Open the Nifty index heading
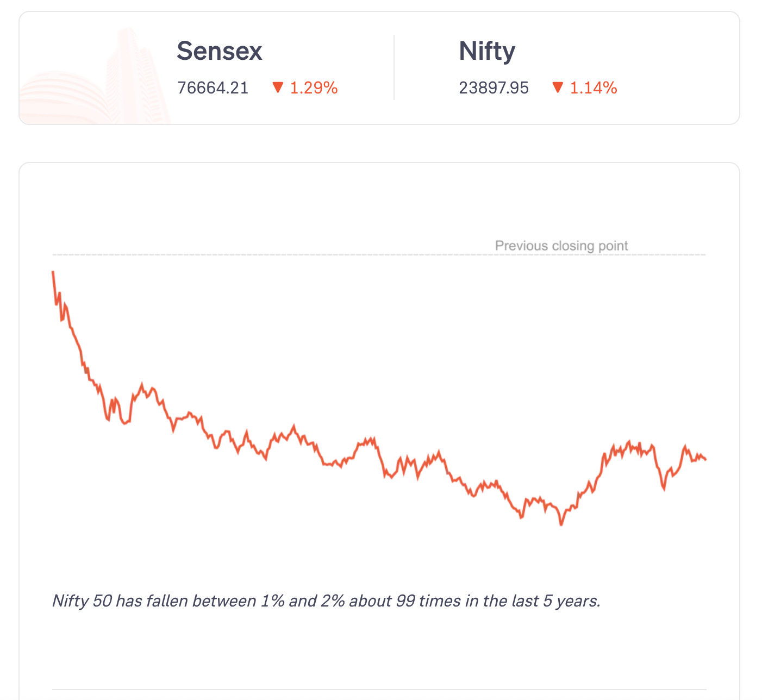The width and height of the screenshot is (762, 700). (487, 51)
